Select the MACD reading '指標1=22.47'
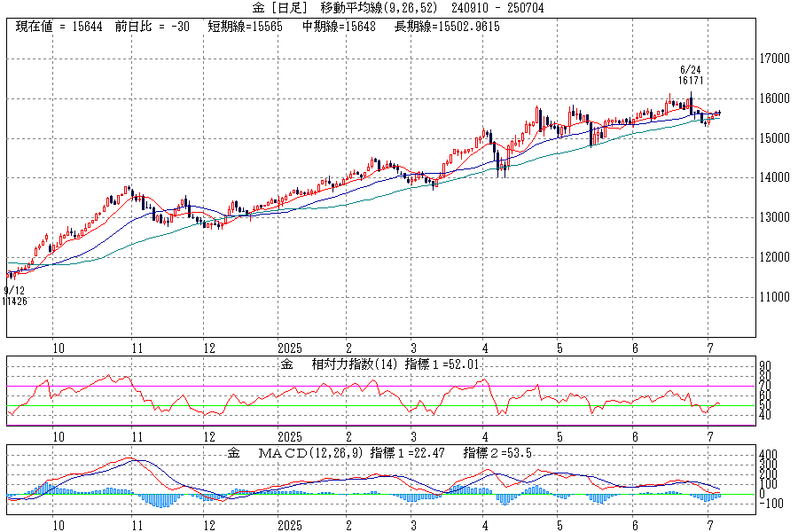Viewport: 798px width, 532px height. click(x=408, y=452)
